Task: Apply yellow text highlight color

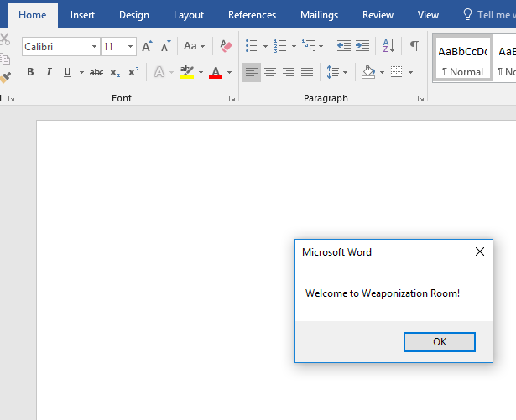Action: [186, 72]
